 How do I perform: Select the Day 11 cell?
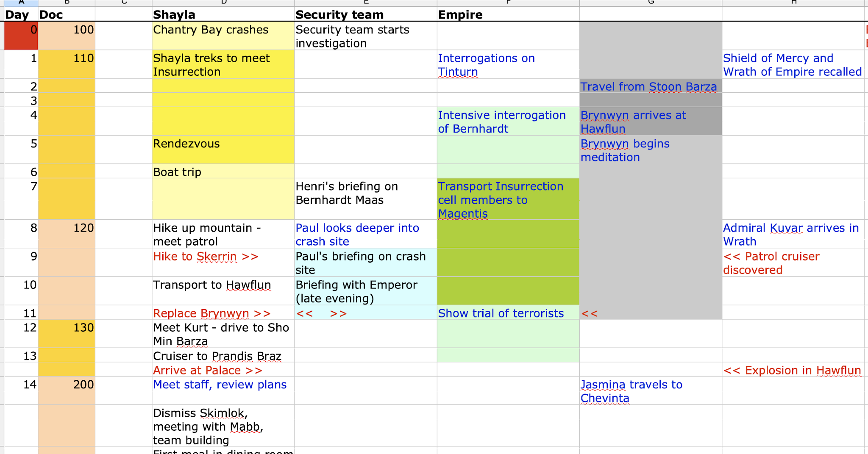point(21,313)
